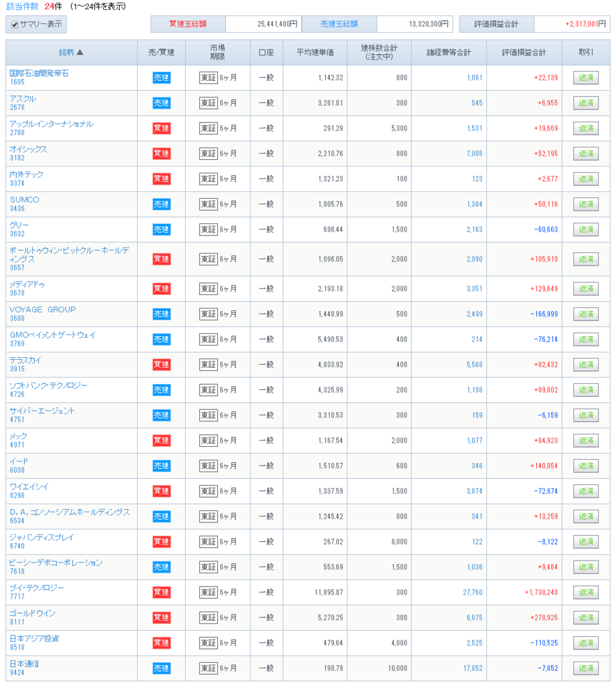Viewport: 616px width, 685px height.
Task: Click -166,999 loss in VOYAGE GROUP row
Action: [x=544, y=314]
